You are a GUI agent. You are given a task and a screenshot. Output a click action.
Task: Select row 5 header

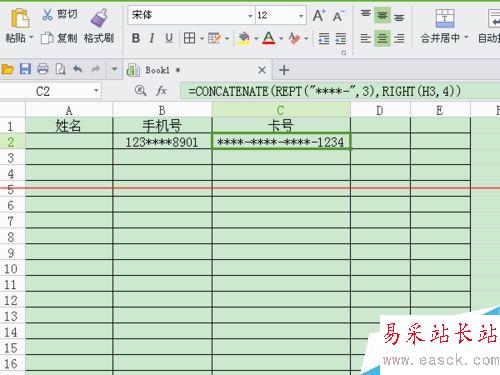11,190
